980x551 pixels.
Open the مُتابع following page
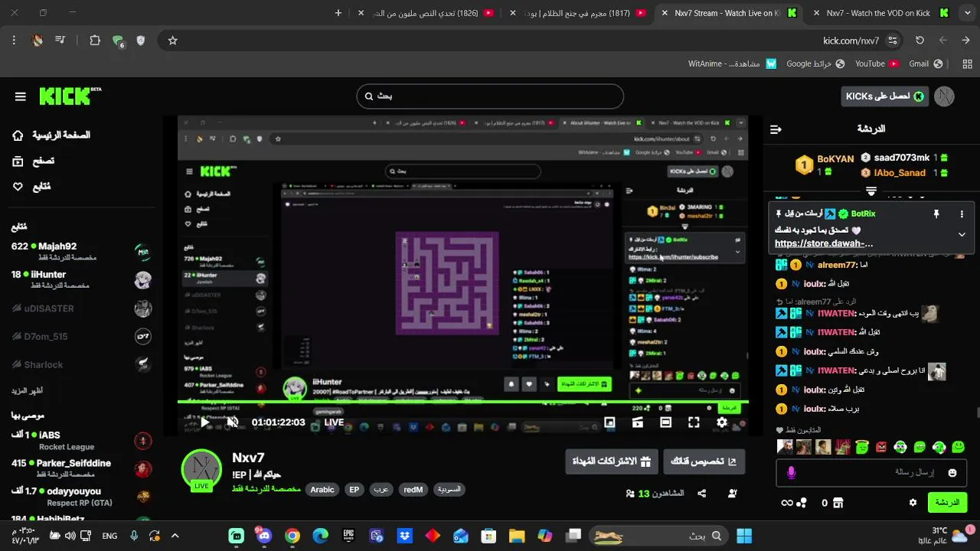click(31, 187)
